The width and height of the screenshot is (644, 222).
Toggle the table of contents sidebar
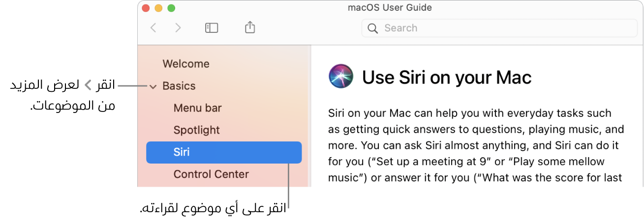212,28
